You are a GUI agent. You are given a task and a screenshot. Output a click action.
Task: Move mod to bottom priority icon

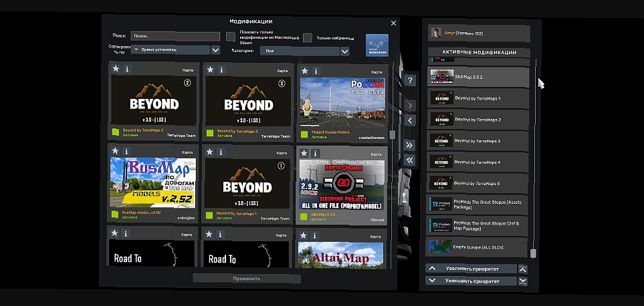tap(522, 281)
